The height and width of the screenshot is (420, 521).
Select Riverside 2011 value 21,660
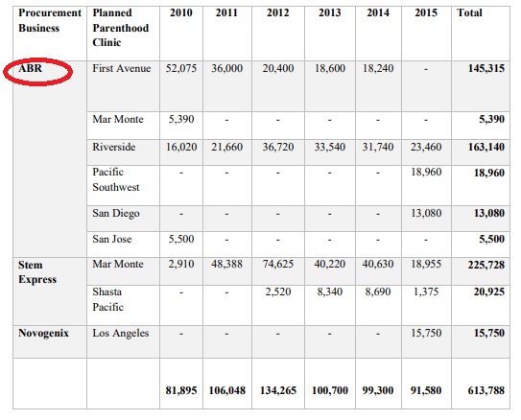pos(227,147)
